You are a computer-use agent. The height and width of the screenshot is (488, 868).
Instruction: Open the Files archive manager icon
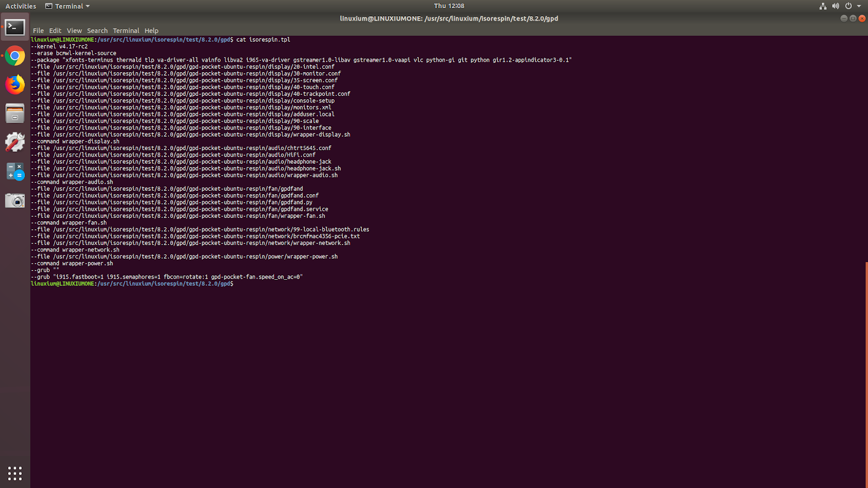pos(15,113)
